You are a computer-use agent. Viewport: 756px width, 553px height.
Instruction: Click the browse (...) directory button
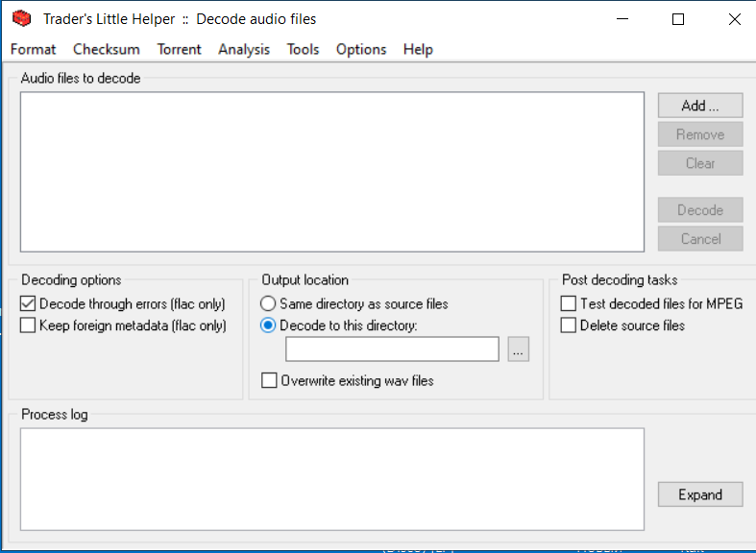tap(518, 350)
